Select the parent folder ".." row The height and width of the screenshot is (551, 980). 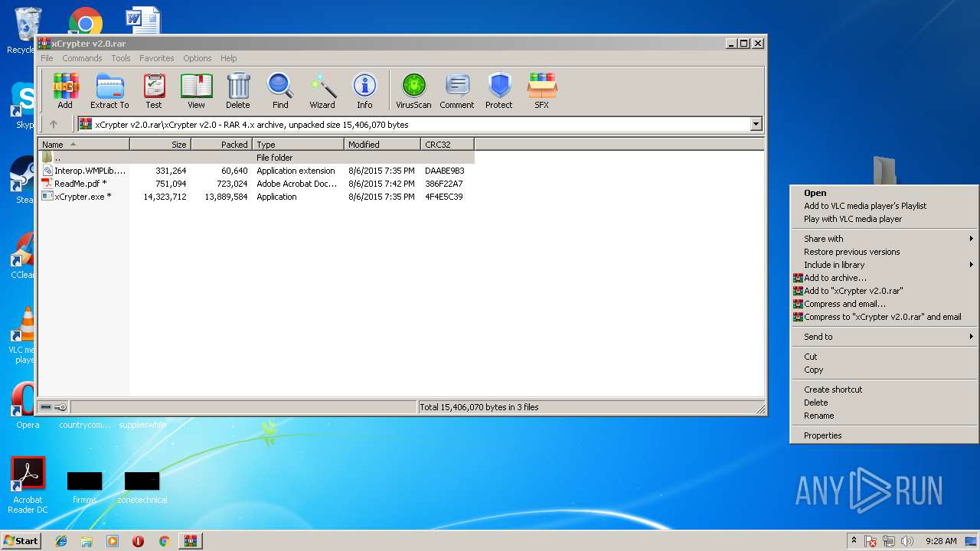256,158
